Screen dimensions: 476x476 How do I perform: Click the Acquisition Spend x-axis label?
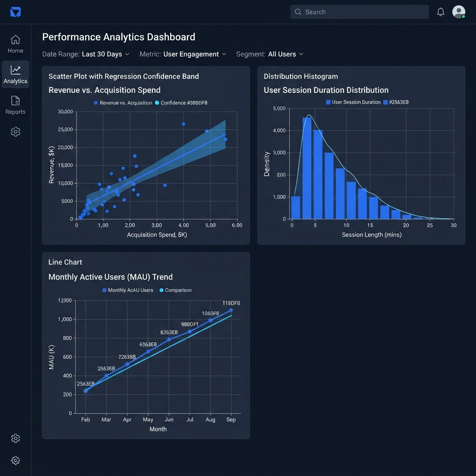point(157,235)
